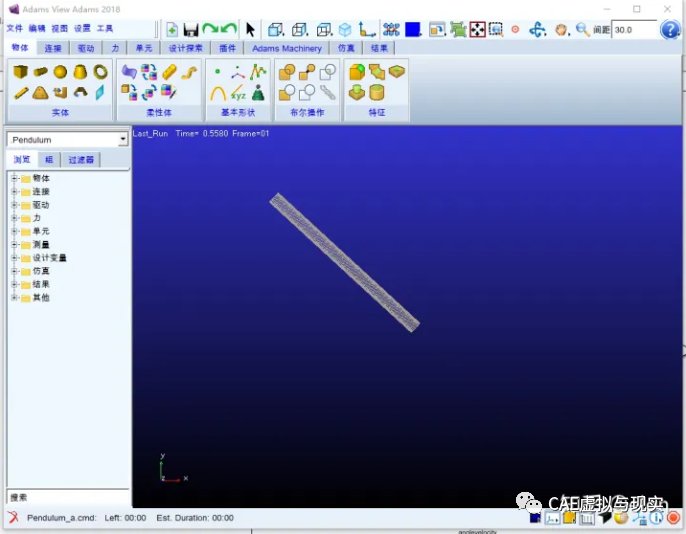Click the Undo arrow
686x534 pixels.
pos(229,29)
